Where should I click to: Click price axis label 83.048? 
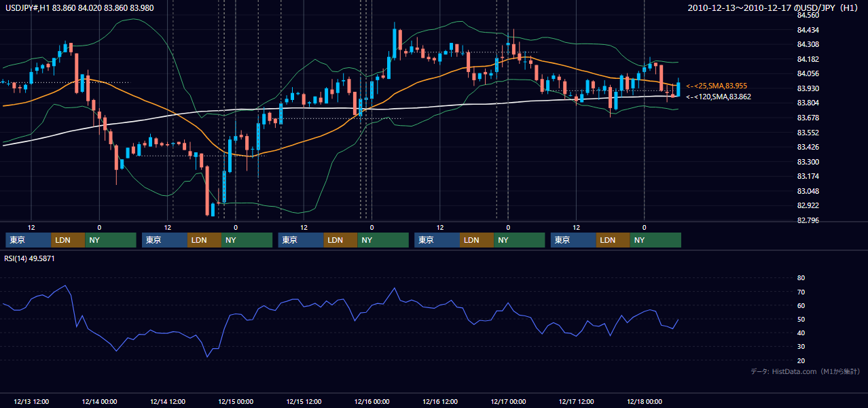click(808, 191)
